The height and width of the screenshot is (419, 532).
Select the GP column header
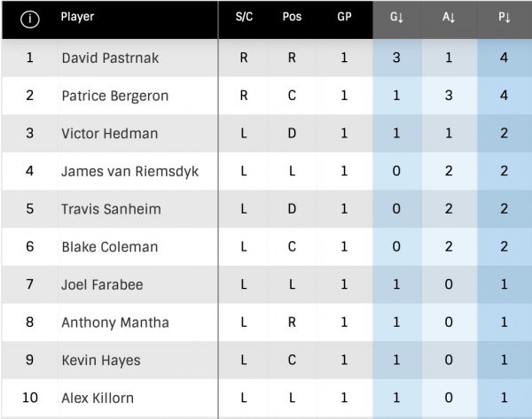345,18
